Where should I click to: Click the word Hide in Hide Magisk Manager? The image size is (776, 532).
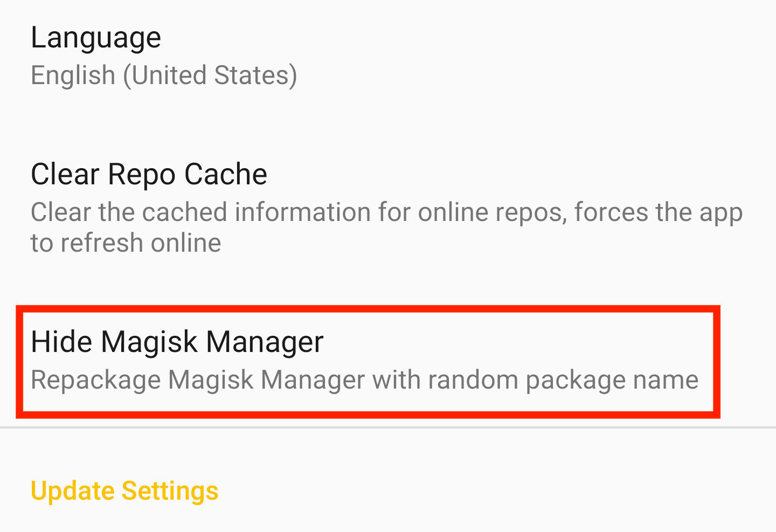tap(61, 342)
